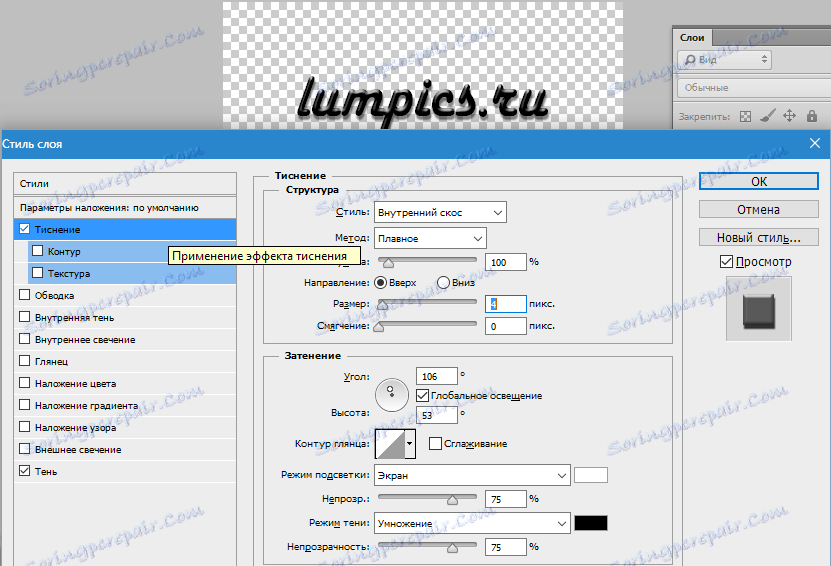Viewport: 831px width, 566px height.
Task: Open the gloss contour picker arrow
Action: pyautogui.click(x=410, y=444)
